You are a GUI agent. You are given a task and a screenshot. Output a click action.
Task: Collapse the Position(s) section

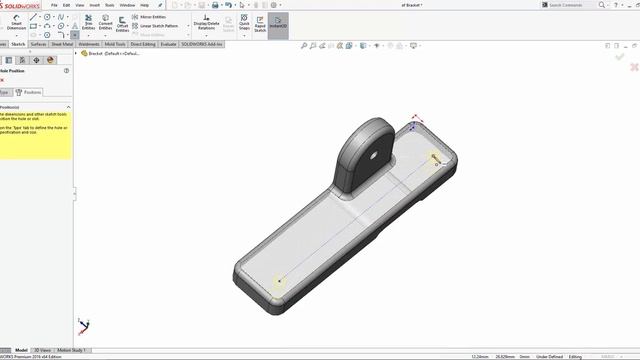point(68,107)
